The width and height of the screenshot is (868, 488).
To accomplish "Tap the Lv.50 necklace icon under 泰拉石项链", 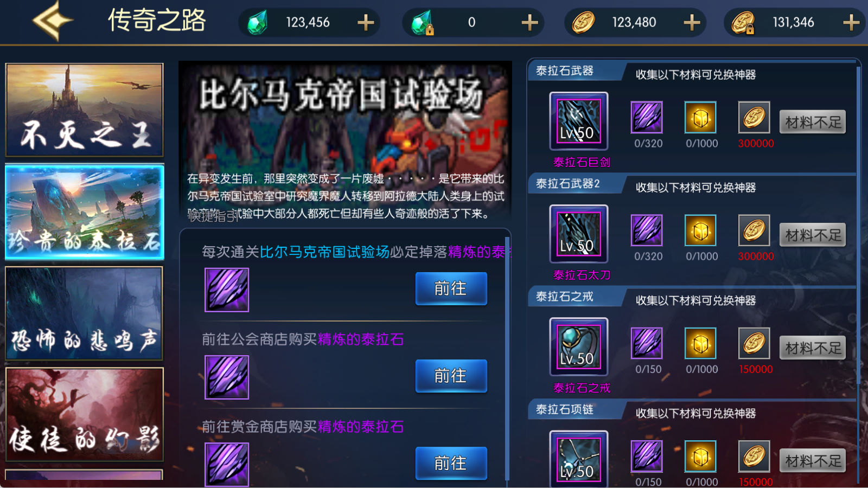I will click(x=579, y=459).
